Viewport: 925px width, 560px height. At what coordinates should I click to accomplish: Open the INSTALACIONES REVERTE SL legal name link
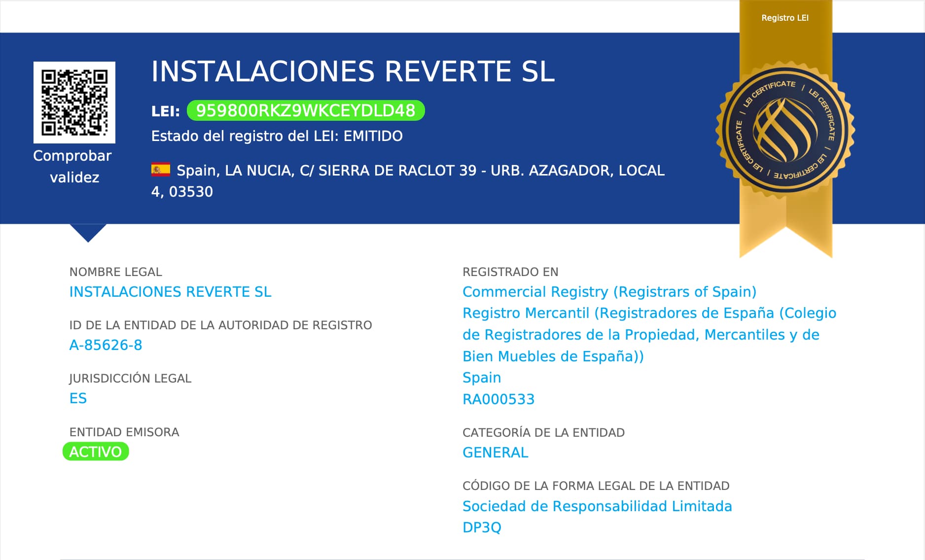pos(170,292)
